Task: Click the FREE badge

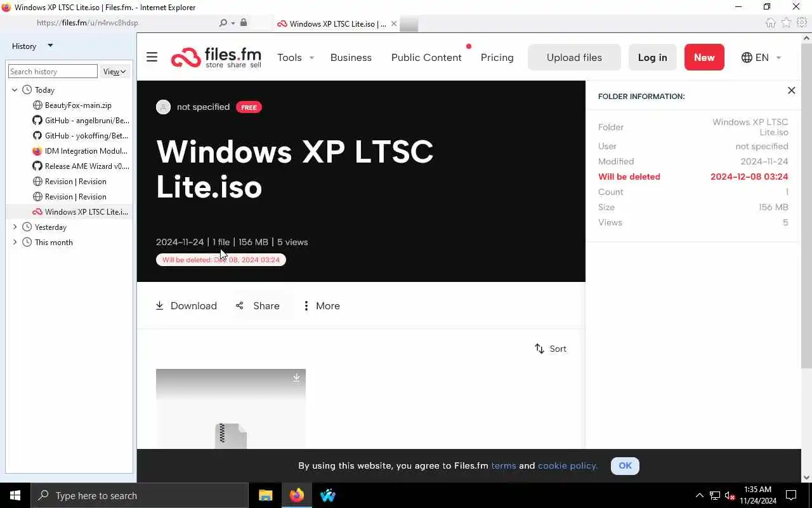Action: [x=249, y=107]
